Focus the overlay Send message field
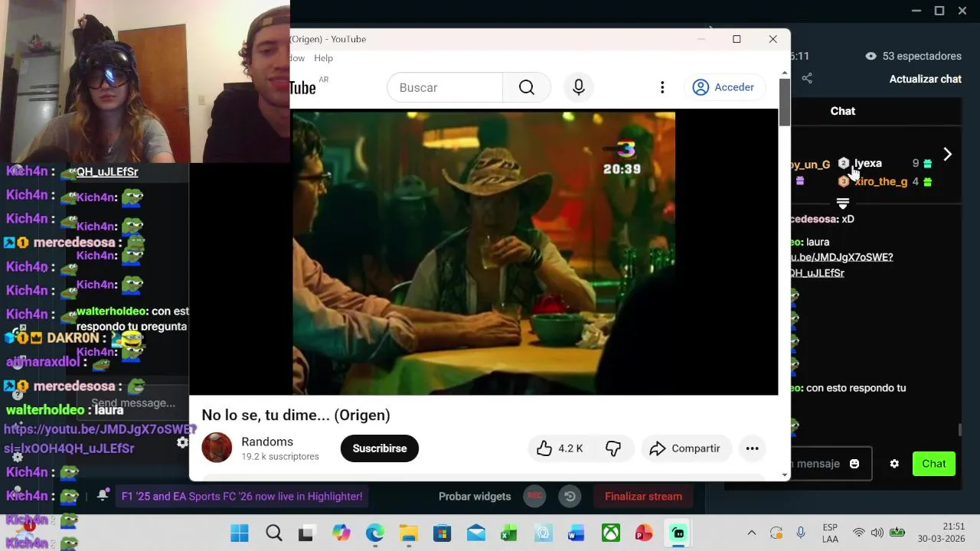The image size is (980, 551). point(133,403)
